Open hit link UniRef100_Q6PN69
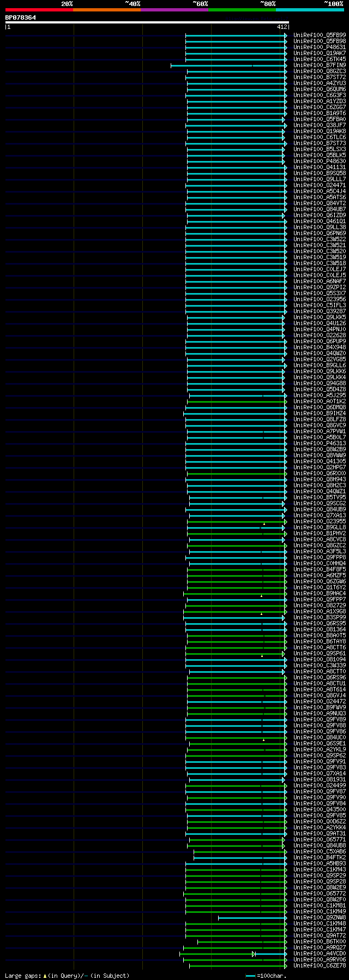This screenshot has width=349, height=980. click(x=320, y=233)
